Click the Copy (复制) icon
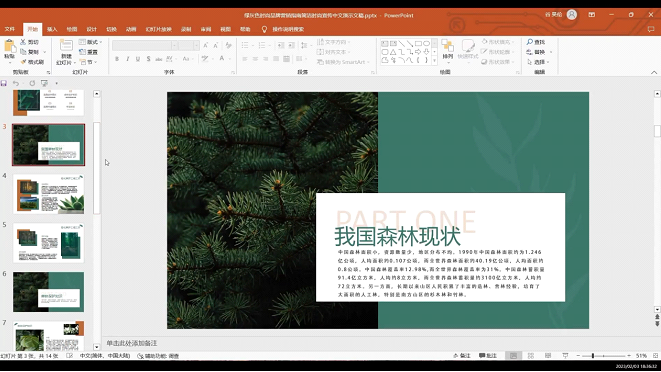Viewport: 661px width, 372px height. pyautogui.click(x=24, y=52)
